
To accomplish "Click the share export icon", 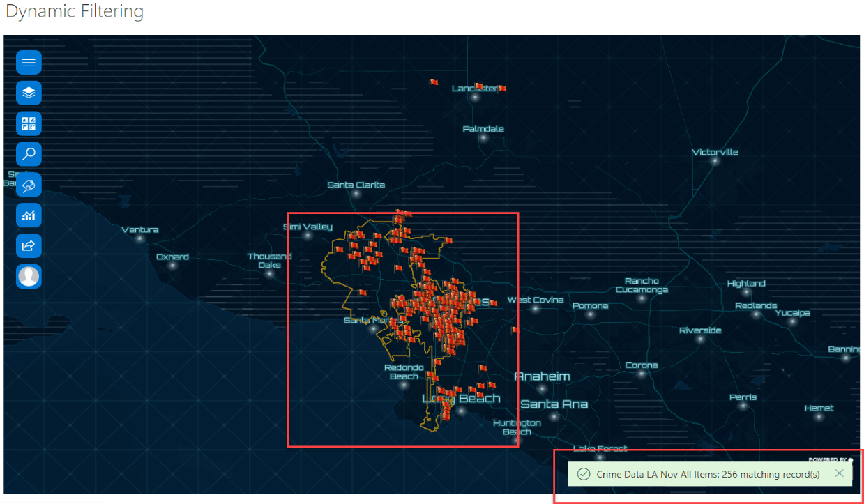I will click(29, 245).
